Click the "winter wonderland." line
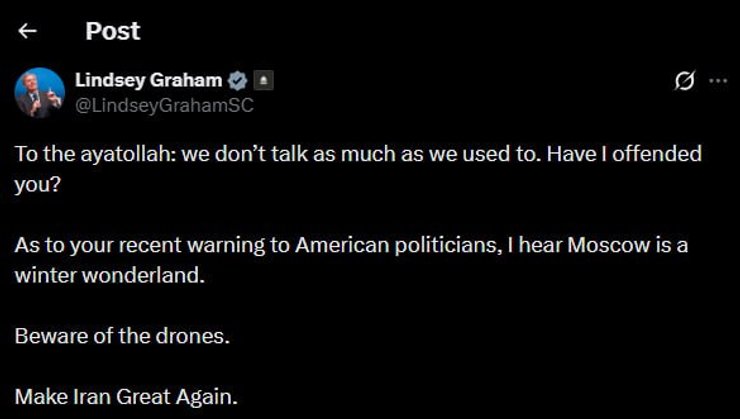The image size is (740, 419). [109, 275]
